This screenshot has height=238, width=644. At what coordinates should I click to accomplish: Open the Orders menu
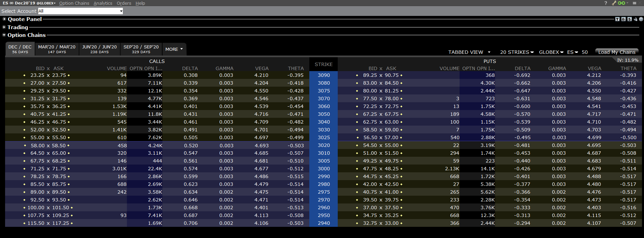[124, 3]
